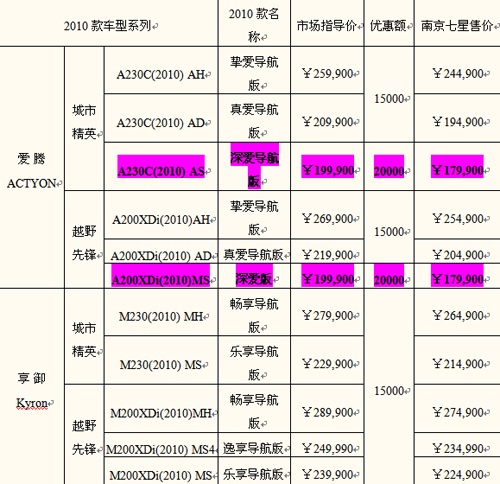
Task: Click the 2010款车型系列 header cell
Action: (109, 23)
